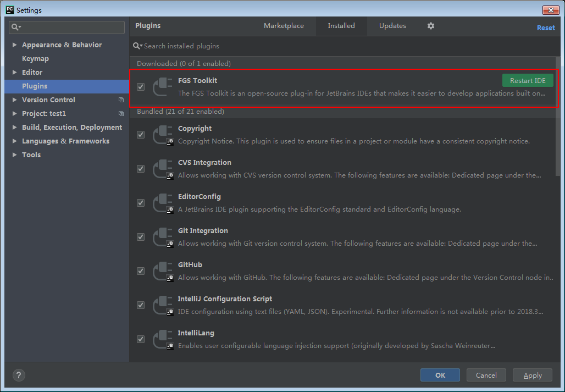
Task: Disable the CVS Integration plugin checkbox
Action: pyautogui.click(x=141, y=169)
